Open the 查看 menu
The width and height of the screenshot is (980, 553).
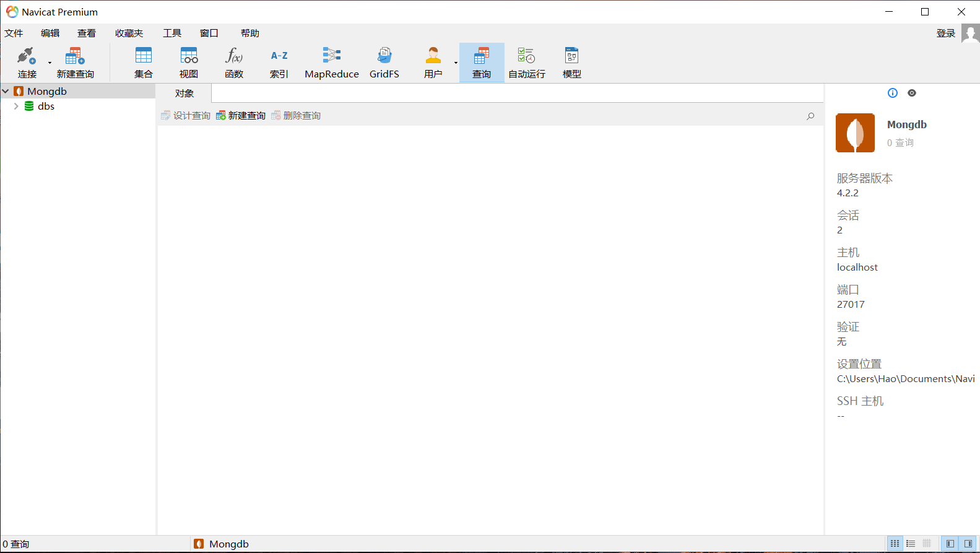pyautogui.click(x=87, y=33)
